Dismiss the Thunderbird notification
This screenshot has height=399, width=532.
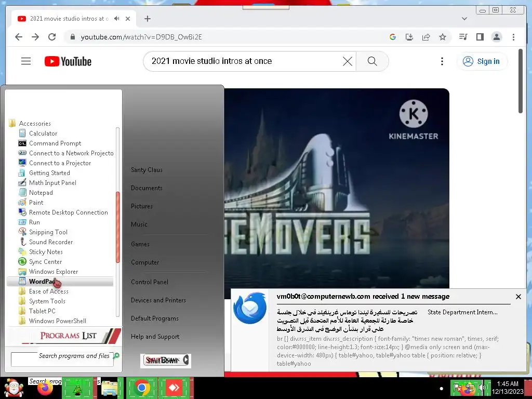tap(518, 297)
